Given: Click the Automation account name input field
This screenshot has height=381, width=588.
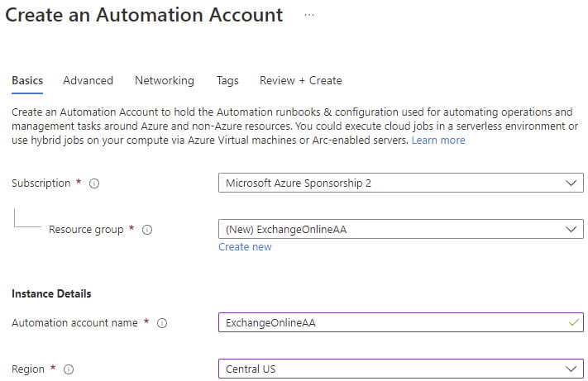Looking at the screenshot, I should pos(401,322).
